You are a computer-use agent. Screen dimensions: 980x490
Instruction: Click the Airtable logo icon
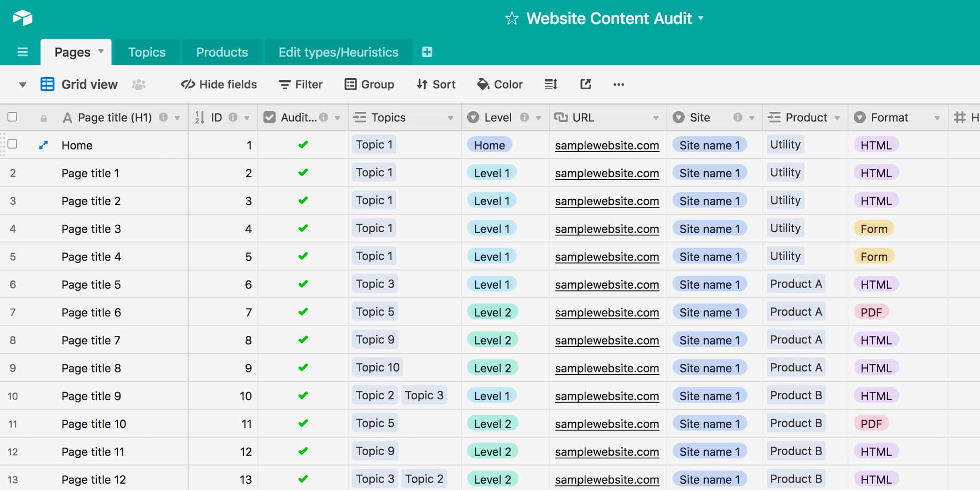pos(22,18)
